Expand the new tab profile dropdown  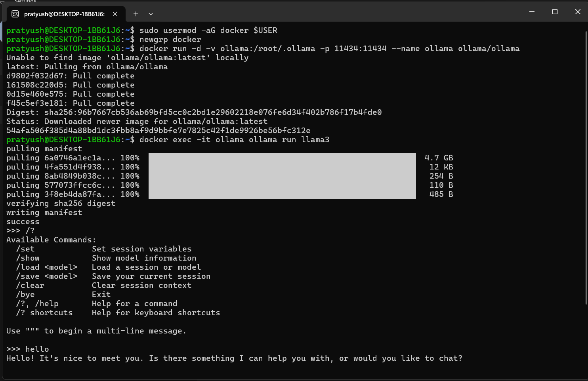[x=151, y=14]
